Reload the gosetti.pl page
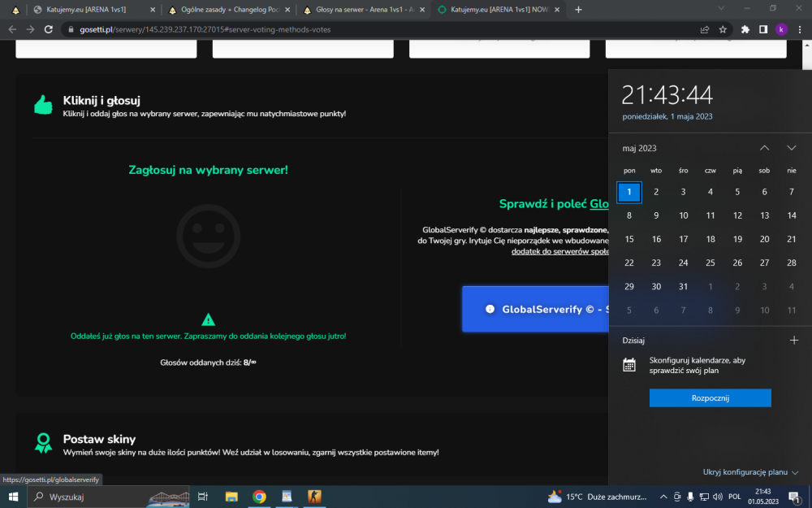Screen dimensions: 812x508 49,29
